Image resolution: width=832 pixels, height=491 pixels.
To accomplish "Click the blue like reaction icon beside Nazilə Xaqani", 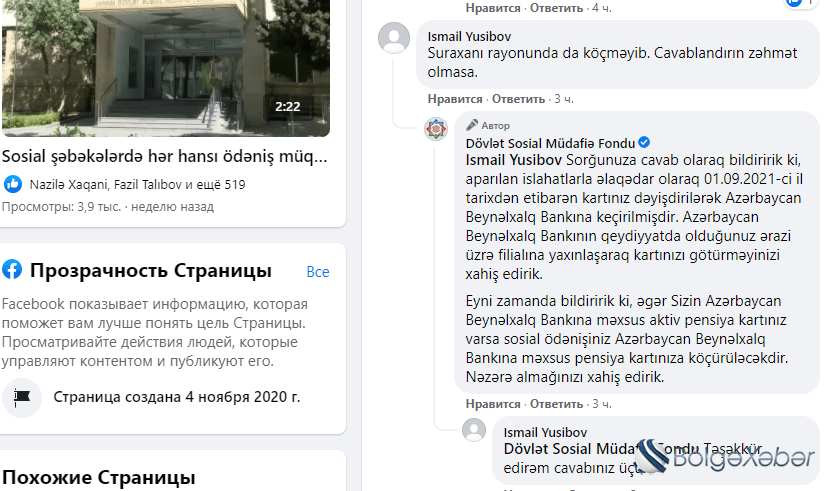I will [13, 184].
